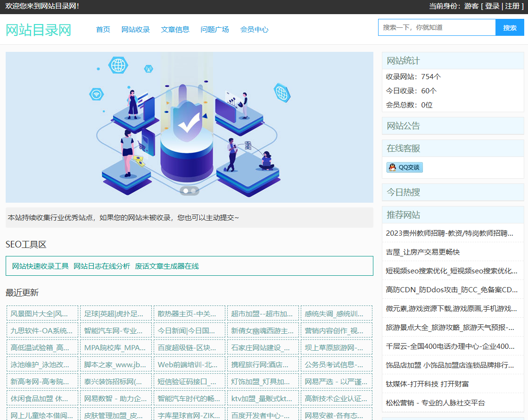
Task: Open the 问题广场 navigation menu
Action: tap(214, 29)
